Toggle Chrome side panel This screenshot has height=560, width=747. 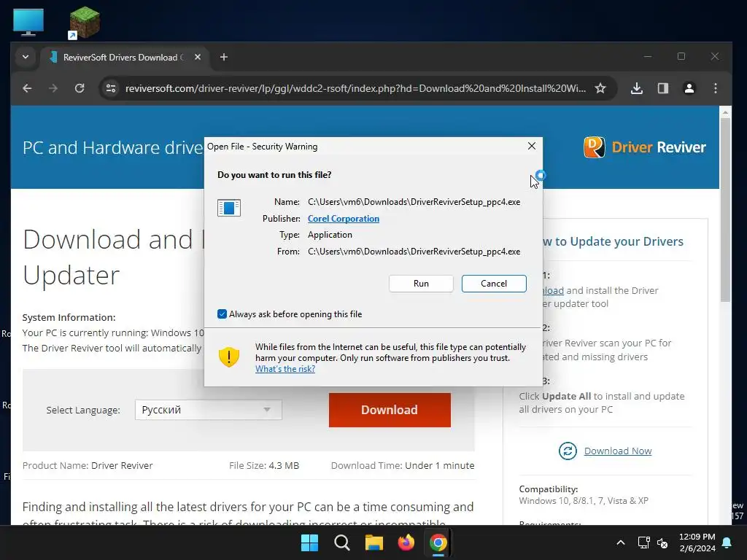(x=662, y=88)
